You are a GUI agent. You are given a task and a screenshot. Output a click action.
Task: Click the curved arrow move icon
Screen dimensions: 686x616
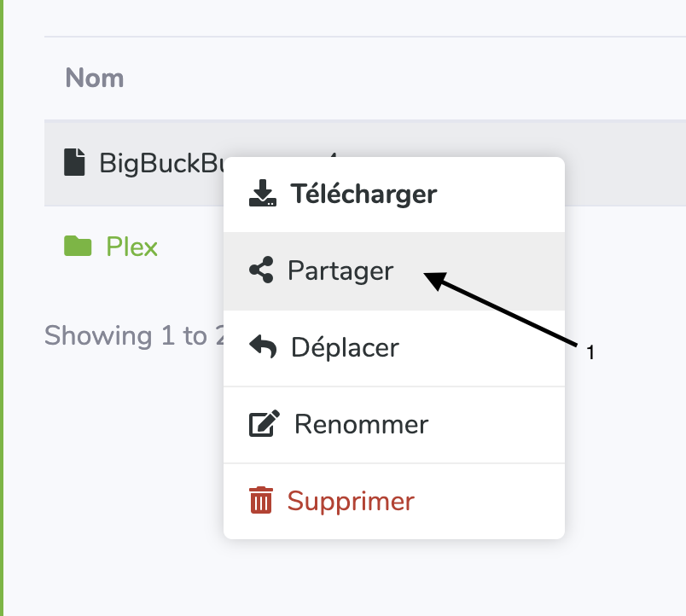tap(263, 346)
